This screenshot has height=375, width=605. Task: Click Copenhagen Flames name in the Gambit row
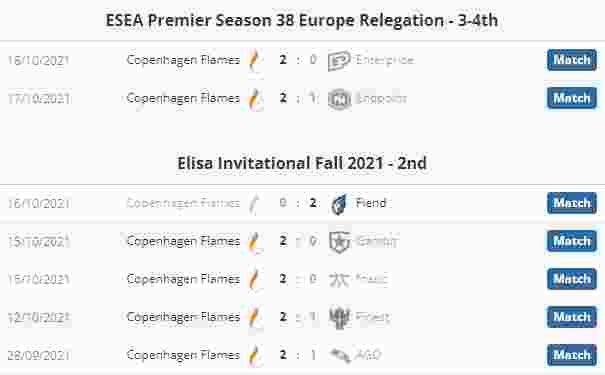pos(183,241)
